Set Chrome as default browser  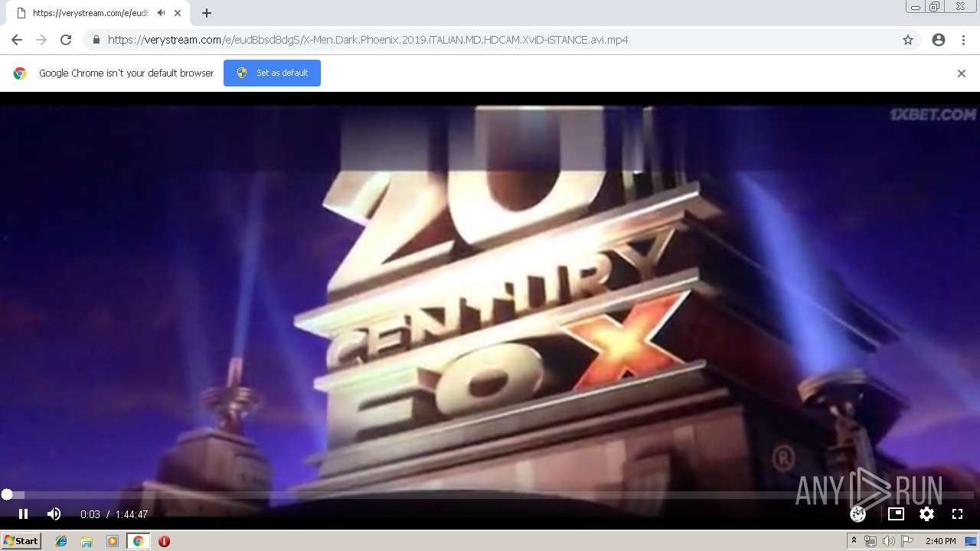pos(272,73)
